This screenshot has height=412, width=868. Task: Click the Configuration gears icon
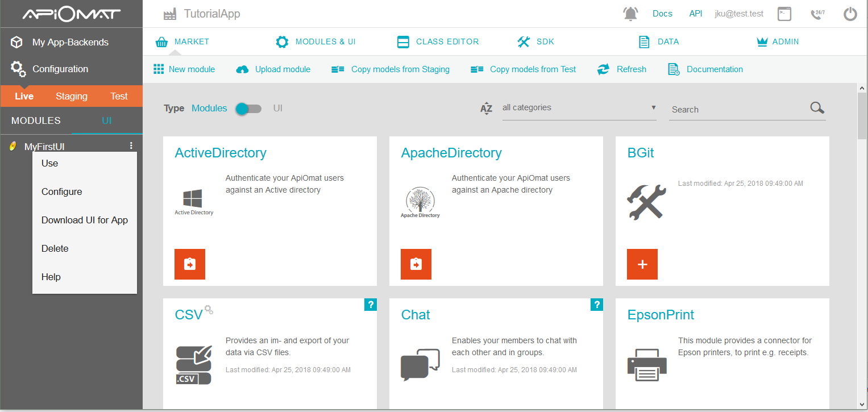click(18, 69)
